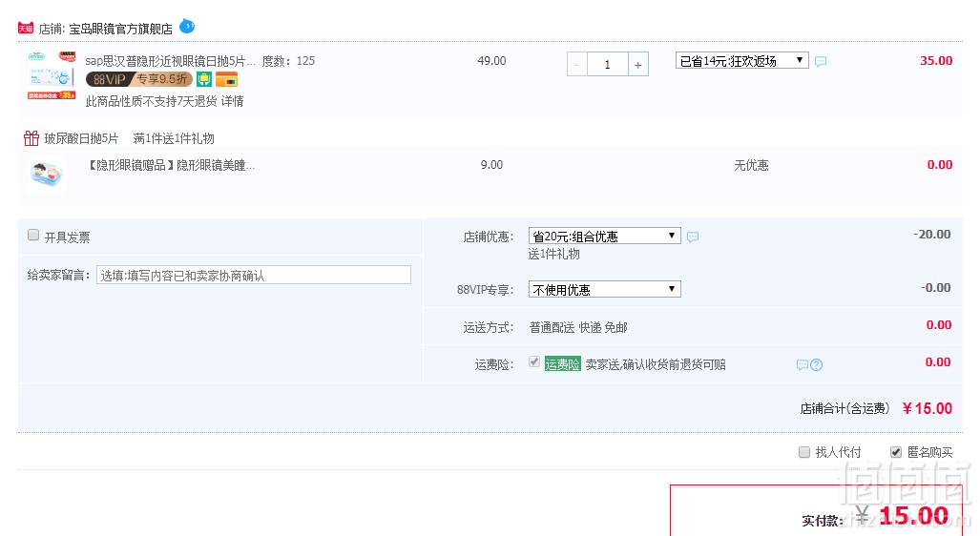980x536 pixels.
Task: Open the 88VIP专享 不使用优惠 dropdown
Action: pyautogui.click(x=604, y=289)
